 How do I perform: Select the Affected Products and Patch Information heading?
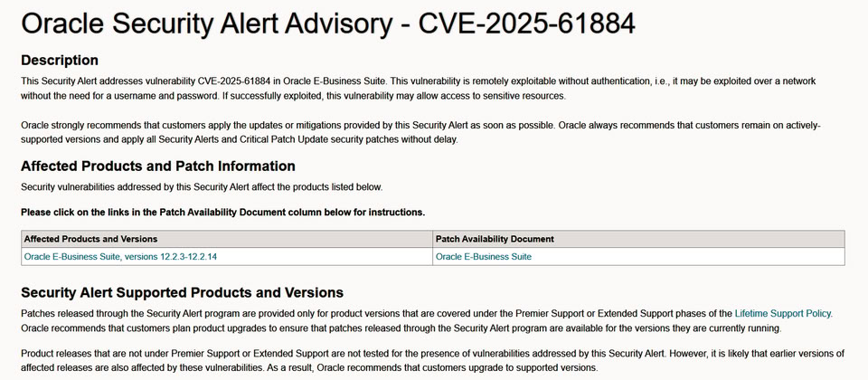point(158,166)
